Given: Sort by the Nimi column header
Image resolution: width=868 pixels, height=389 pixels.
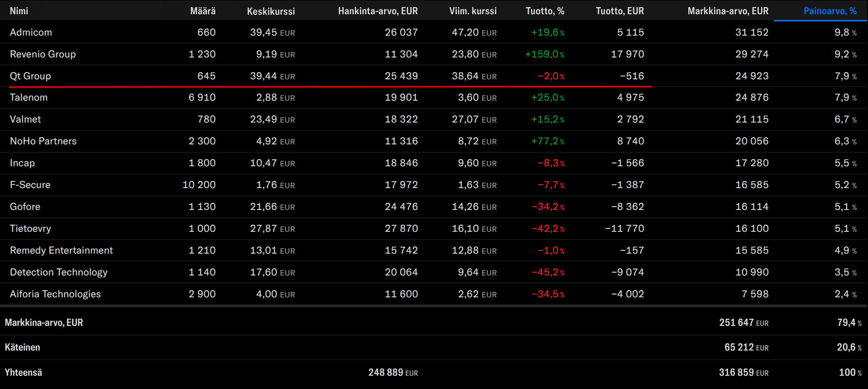Looking at the screenshot, I should click(x=19, y=11).
